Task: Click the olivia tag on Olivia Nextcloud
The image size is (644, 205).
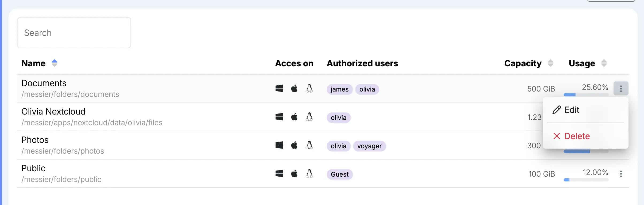Action: click(x=339, y=118)
